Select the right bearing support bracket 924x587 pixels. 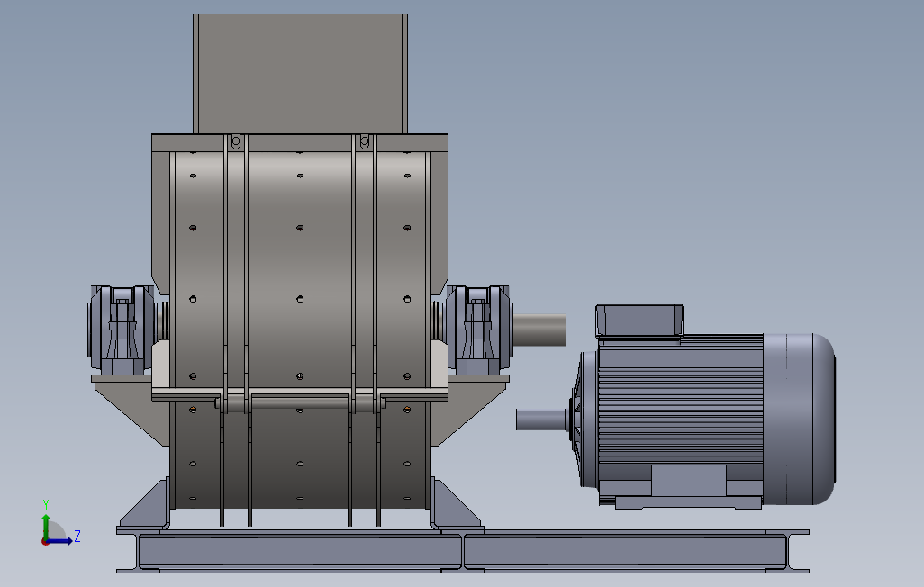pos(469,410)
